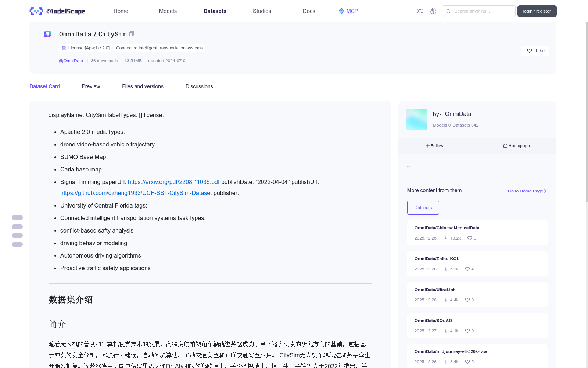
Task: Click the 'Datasets 642' count text
Action: (466, 125)
